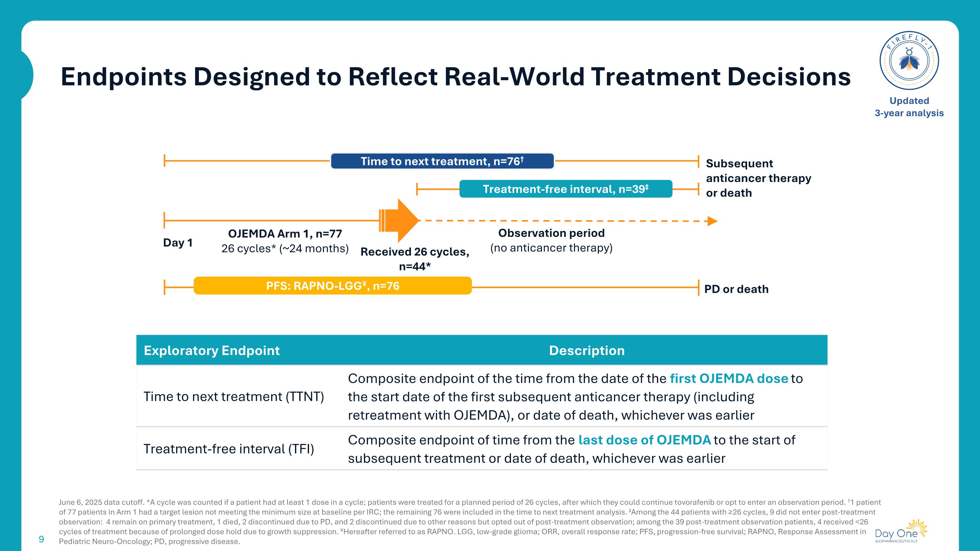This screenshot has width=980, height=551.
Task: Click the 'OJEMDA Arm 1, n=77' label
Action: pos(285,234)
